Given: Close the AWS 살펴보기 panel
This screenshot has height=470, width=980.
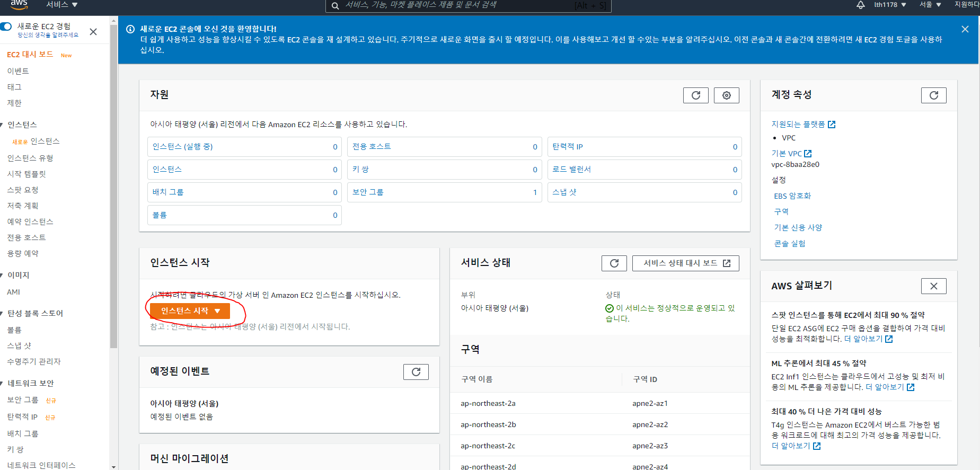Looking at the screenshot, I should 934,286.
